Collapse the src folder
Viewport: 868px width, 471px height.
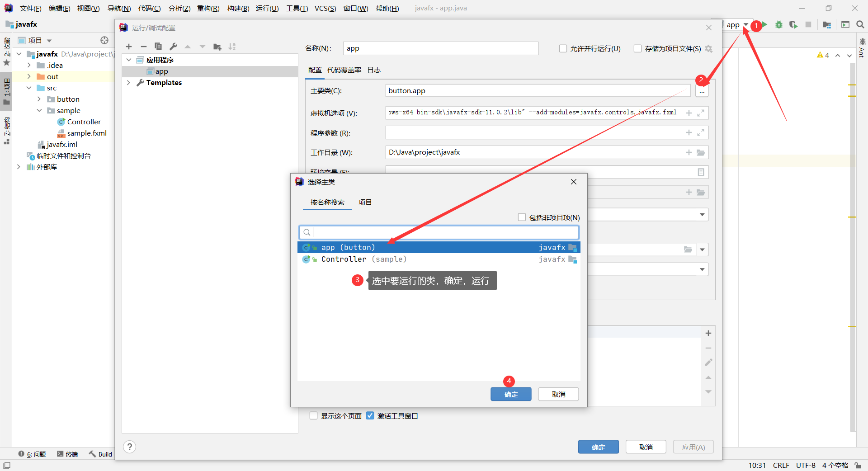tap(29, 88)
